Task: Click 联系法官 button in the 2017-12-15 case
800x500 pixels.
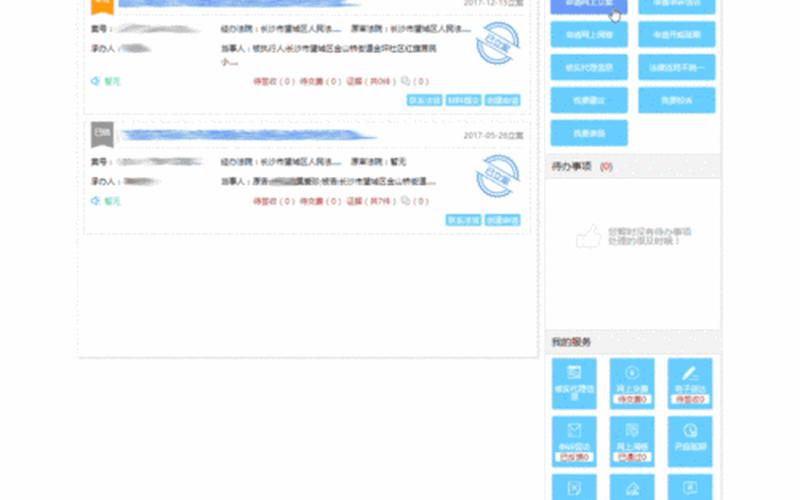Action: [424, 100]
